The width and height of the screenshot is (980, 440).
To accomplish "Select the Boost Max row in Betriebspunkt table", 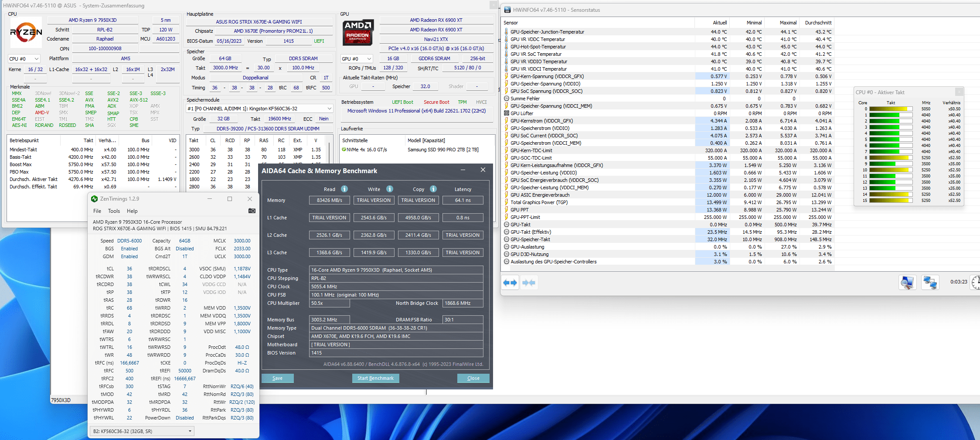I will click(x=93, y=164).
